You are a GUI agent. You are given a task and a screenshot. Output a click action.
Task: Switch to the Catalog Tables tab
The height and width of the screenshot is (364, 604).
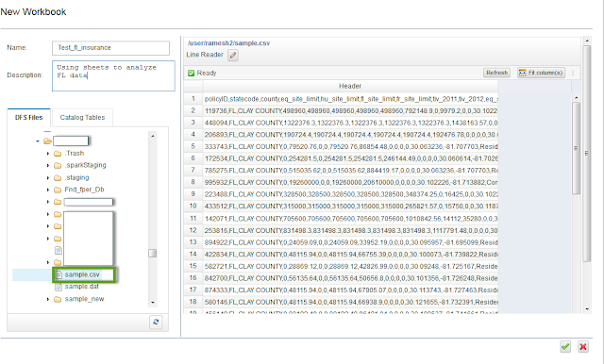pyautogui.click(x=82, y=117)
